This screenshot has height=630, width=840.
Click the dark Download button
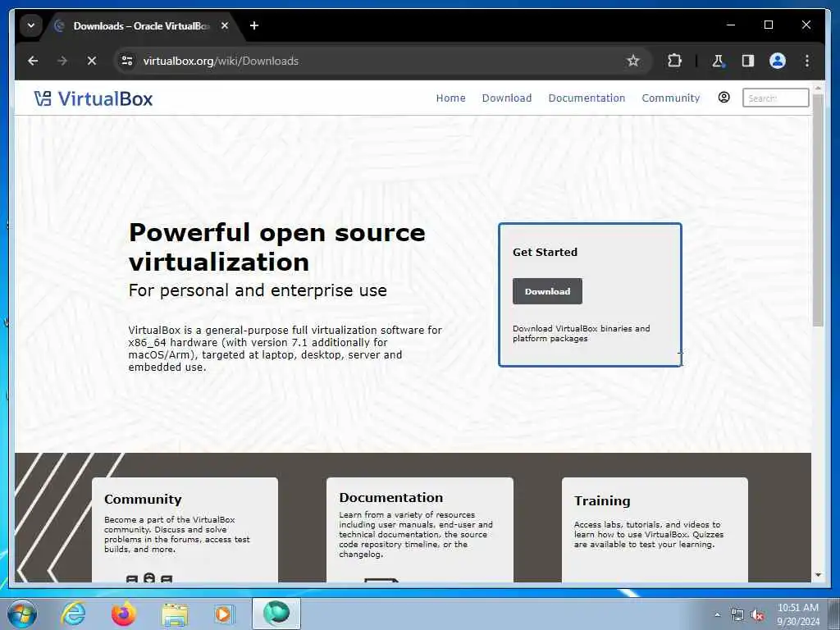[x=547, y=291]
